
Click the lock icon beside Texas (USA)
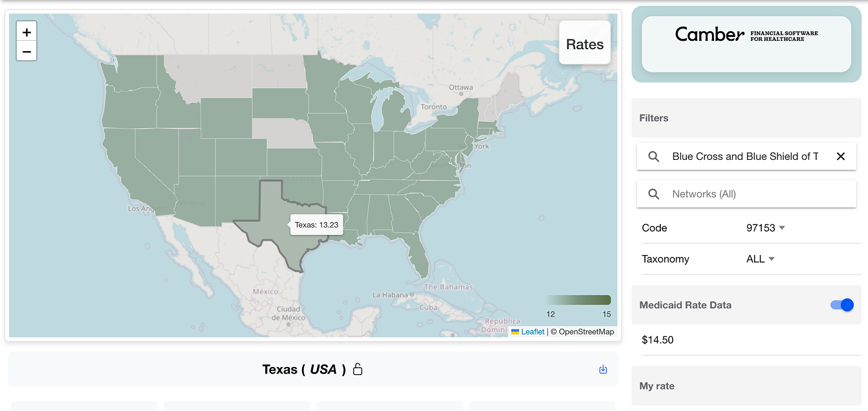point(358,369)
